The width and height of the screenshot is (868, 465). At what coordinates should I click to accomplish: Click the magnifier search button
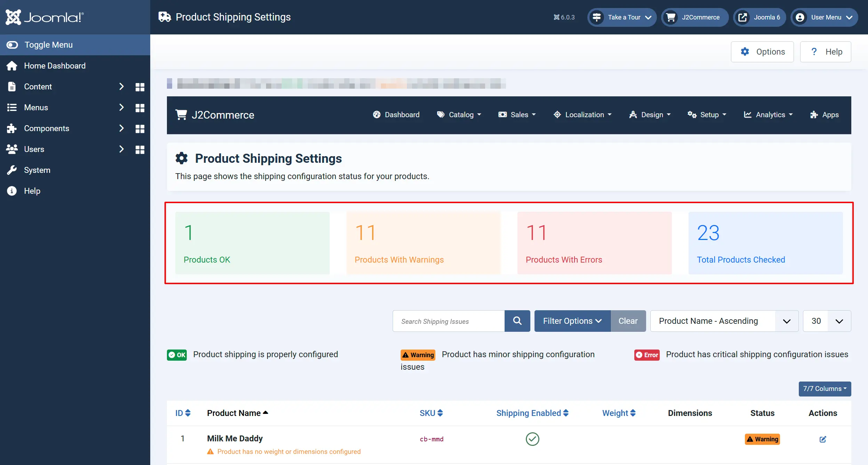pos(517,321)
